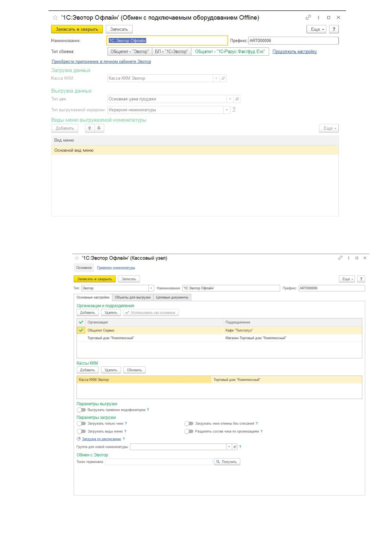Open help button in Кассовый узел window
The image size is (392, 555).
pos(361,279)
